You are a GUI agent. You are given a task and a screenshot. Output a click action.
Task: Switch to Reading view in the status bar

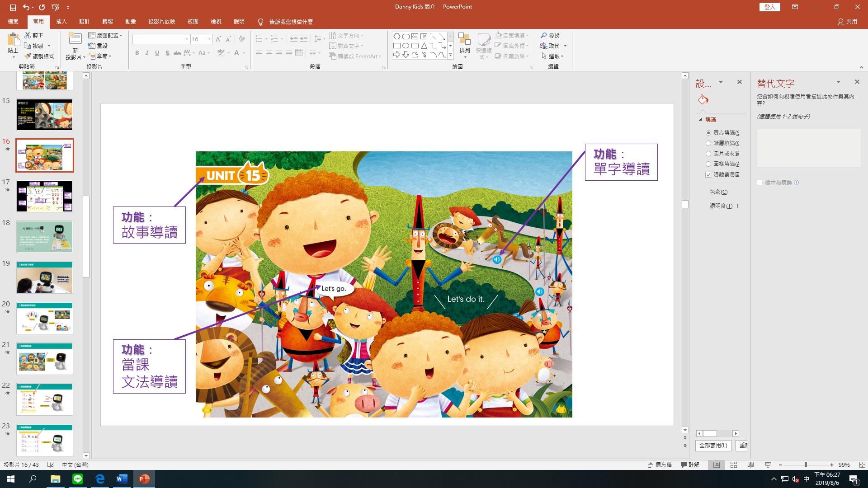click(750, 465)
